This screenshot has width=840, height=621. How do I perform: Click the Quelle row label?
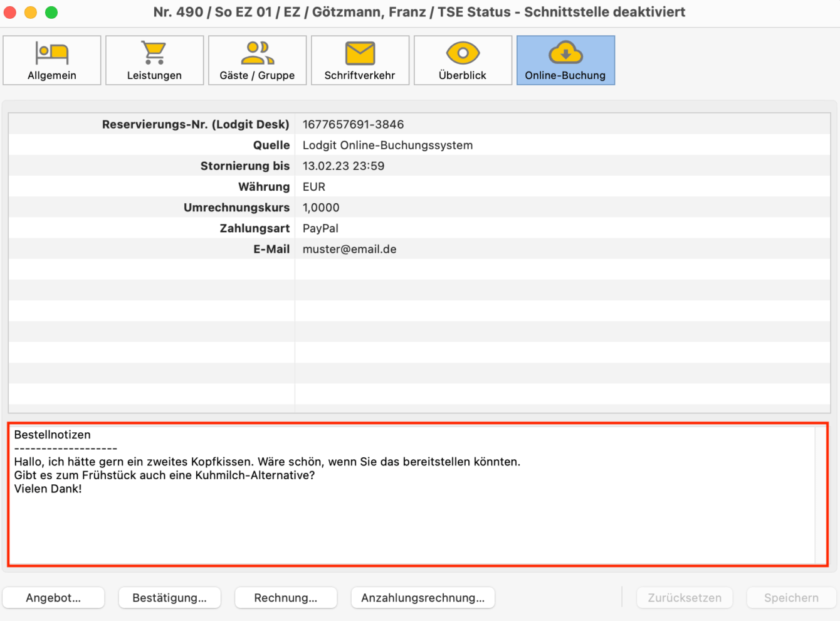pos(271,145)
